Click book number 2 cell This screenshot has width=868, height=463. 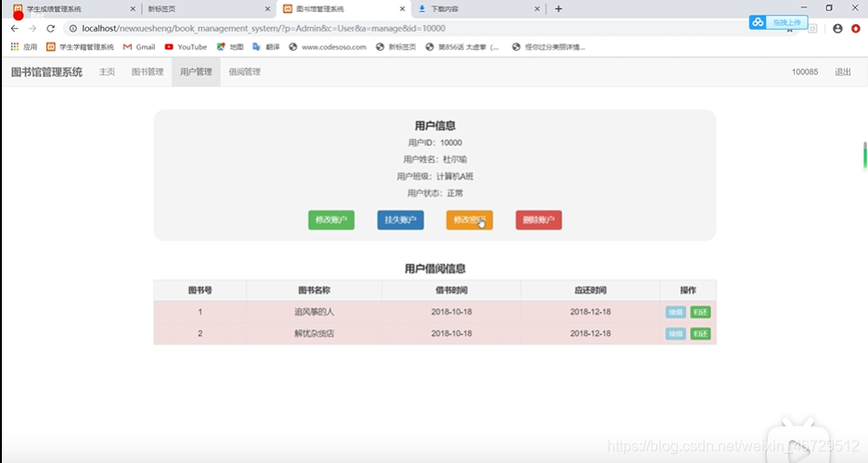(200, 333)
